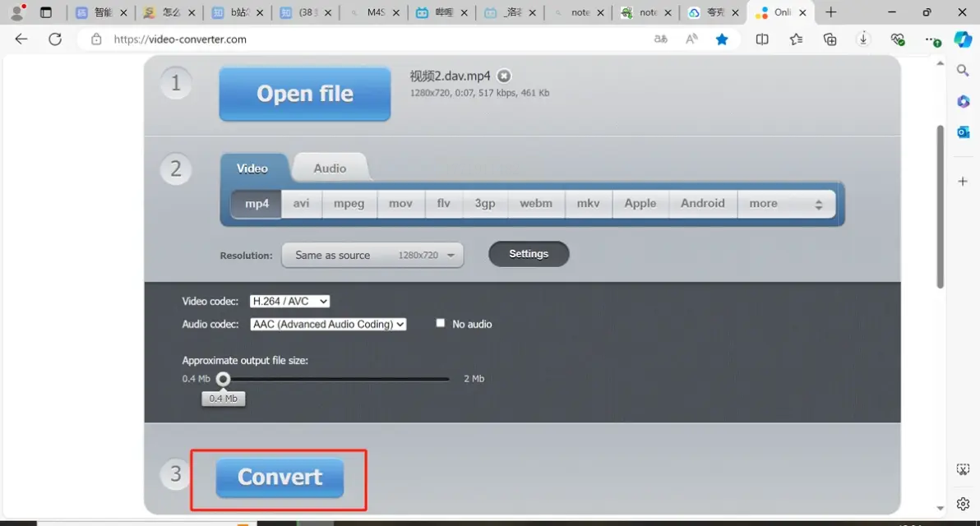Open the split screen icon

(x=762, y=39)
